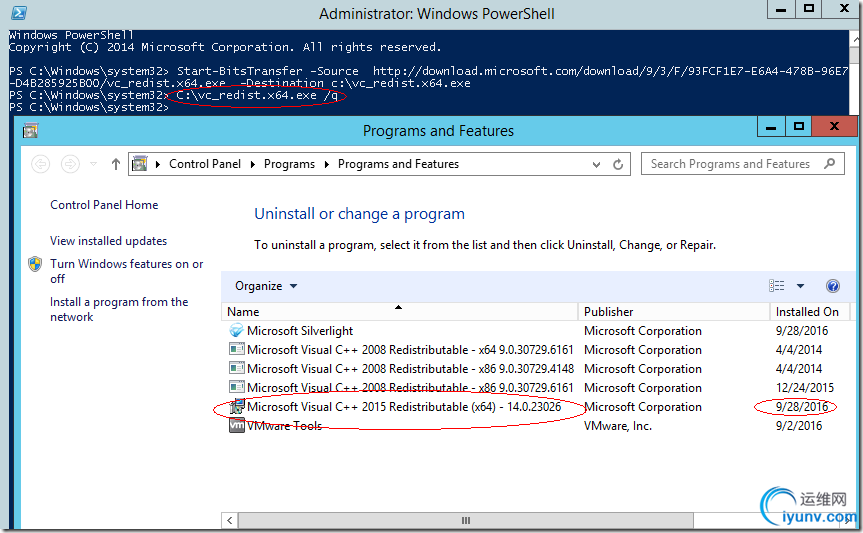The image size is (863, 533).
Task: Open View installed updates link
Action: (x=108, y=241)
